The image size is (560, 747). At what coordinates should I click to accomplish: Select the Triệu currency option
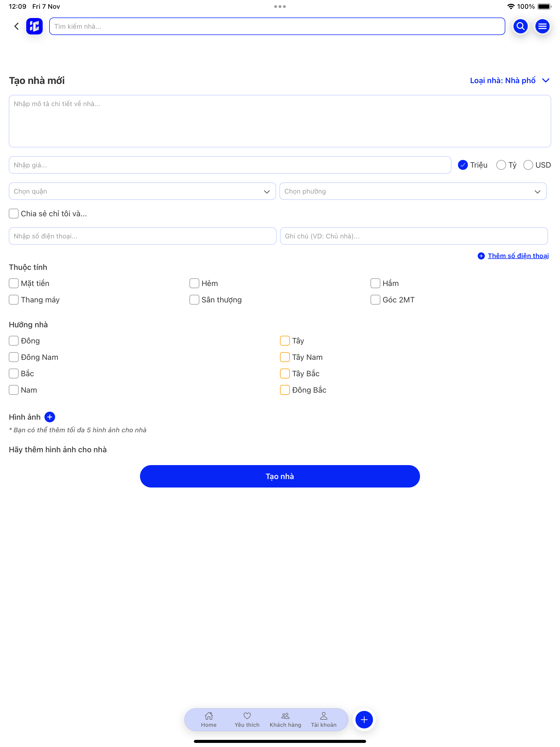pos(472,165)
